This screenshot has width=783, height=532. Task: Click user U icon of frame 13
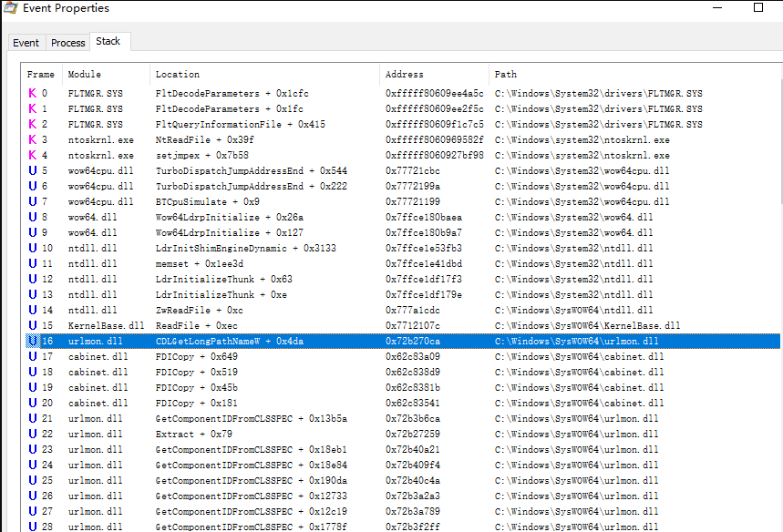(x=33, y=294)
